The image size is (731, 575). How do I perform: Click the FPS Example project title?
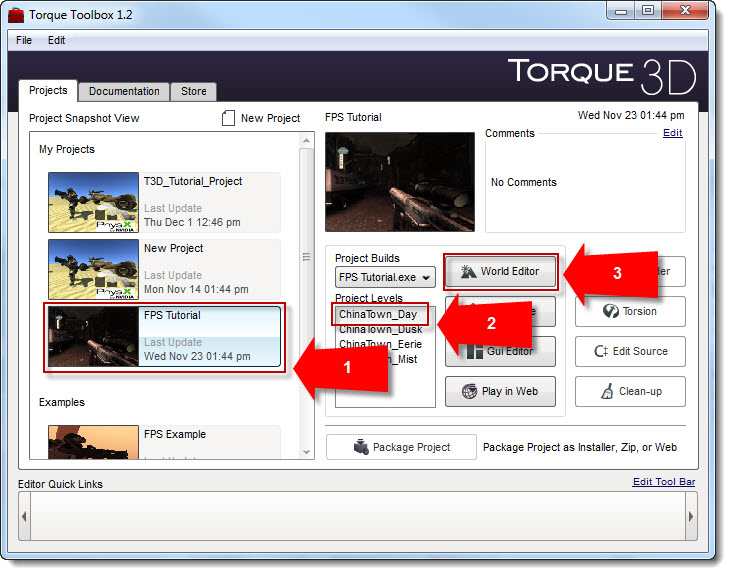[175, 434]
